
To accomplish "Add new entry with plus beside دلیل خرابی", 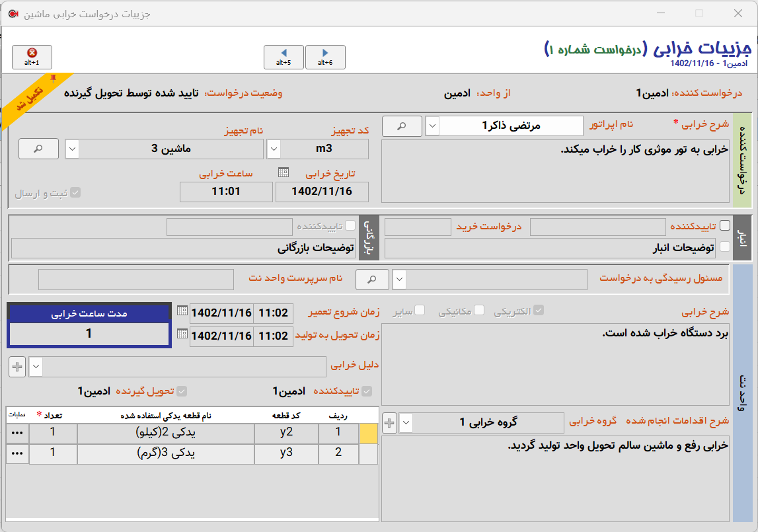I will [17, 367].
